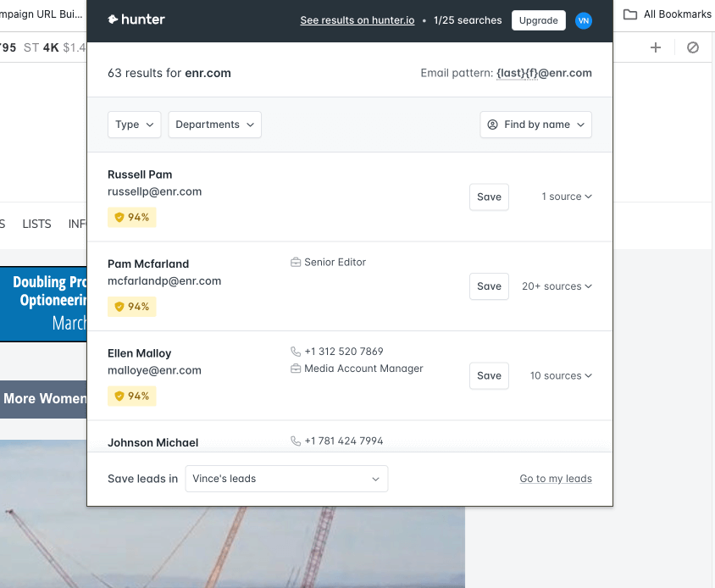Click the briefcase icon beside Senior Editor

point(296,263)
